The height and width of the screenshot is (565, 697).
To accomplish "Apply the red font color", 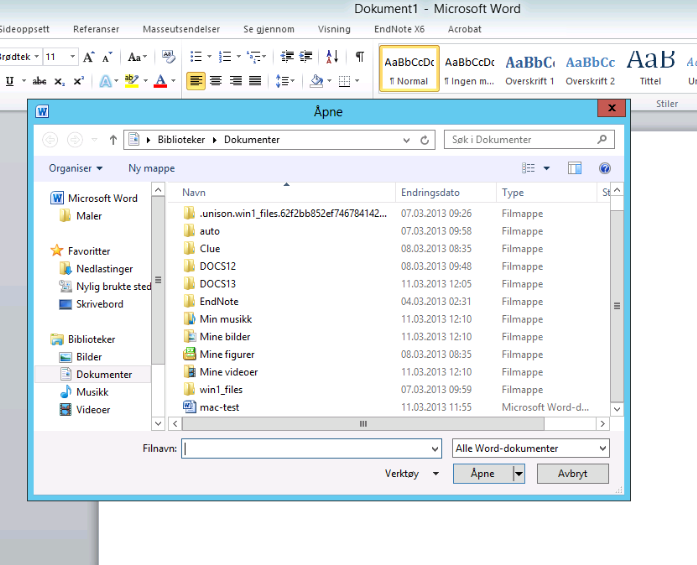I will pos(160,81).
